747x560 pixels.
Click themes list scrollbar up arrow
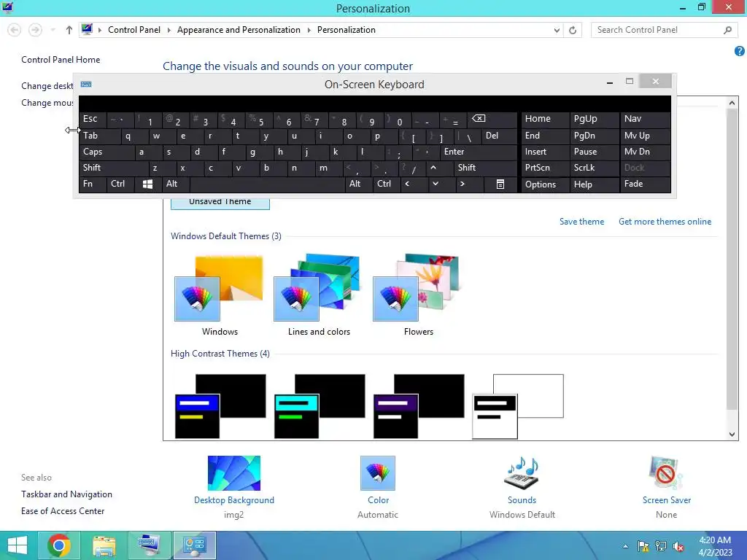coord(732,102)
